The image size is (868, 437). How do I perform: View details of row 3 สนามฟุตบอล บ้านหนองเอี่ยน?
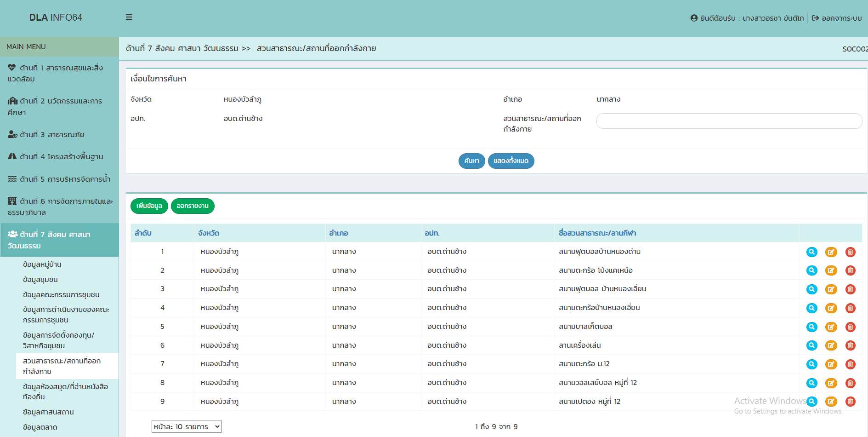pos(812,289)
